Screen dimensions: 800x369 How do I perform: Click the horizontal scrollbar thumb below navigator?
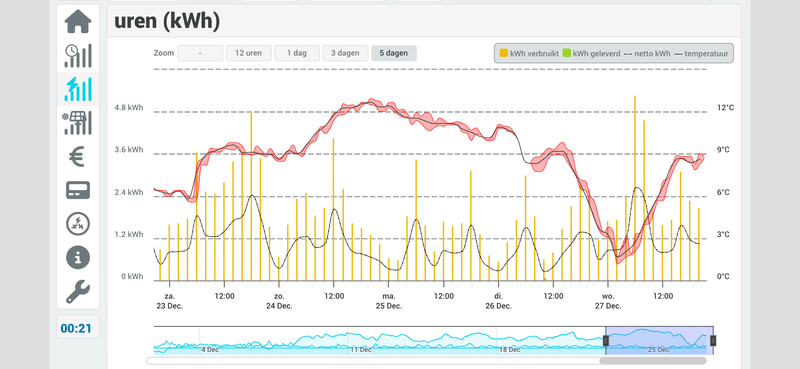click(652, 360)
